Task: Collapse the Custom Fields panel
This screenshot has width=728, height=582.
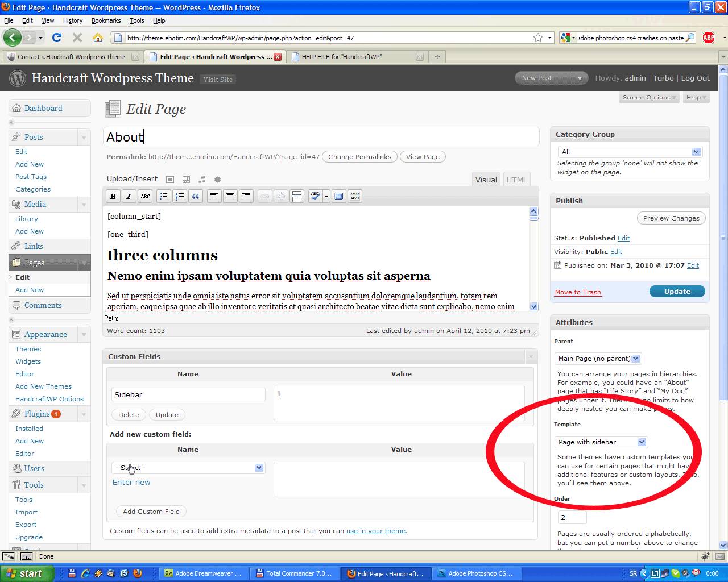Action: (x=531, y=356)
